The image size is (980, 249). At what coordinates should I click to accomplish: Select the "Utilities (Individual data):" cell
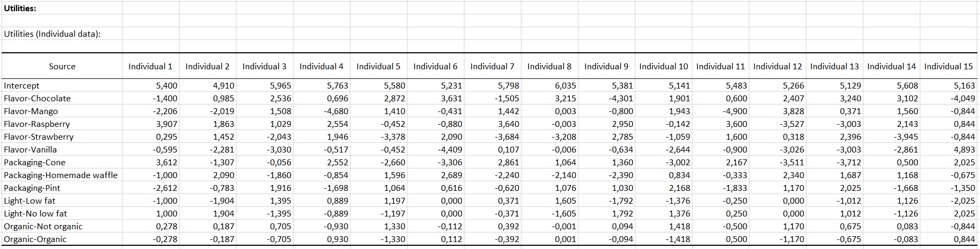coord(52,34)
